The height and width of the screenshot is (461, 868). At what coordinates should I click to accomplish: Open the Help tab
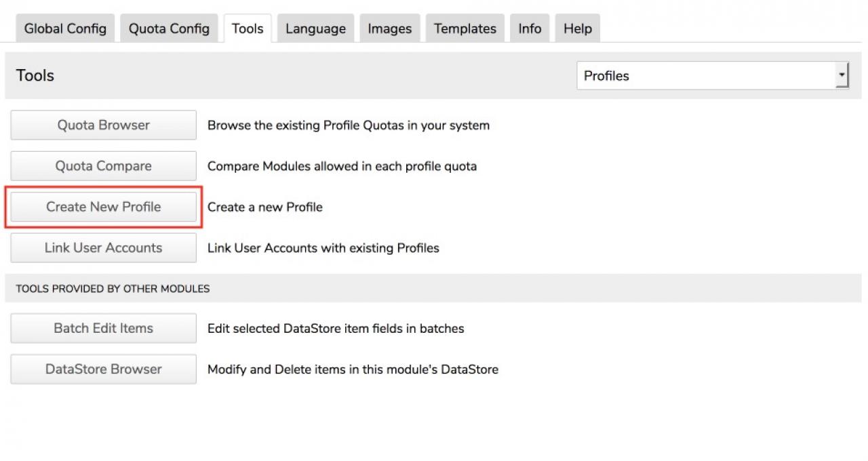click(x=577, y=28)
